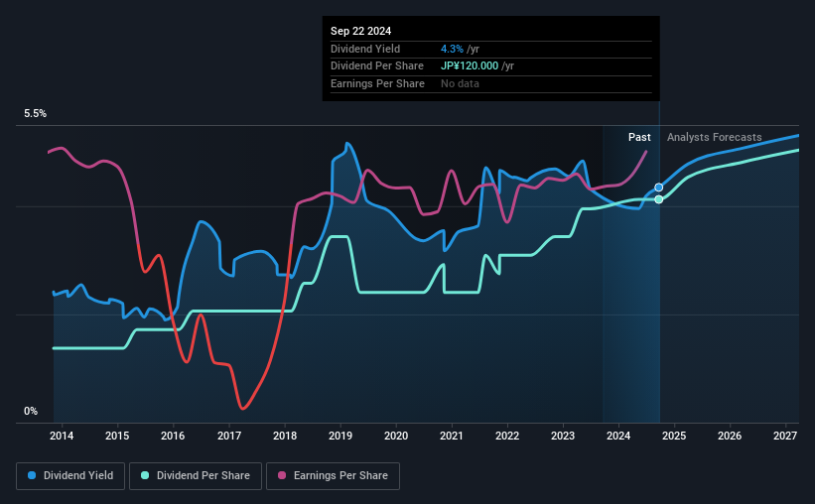The height and width of the screenshot is (504, 815).
Task: Click the blue Dividend Yield legend dot
Action: point(32,475)
